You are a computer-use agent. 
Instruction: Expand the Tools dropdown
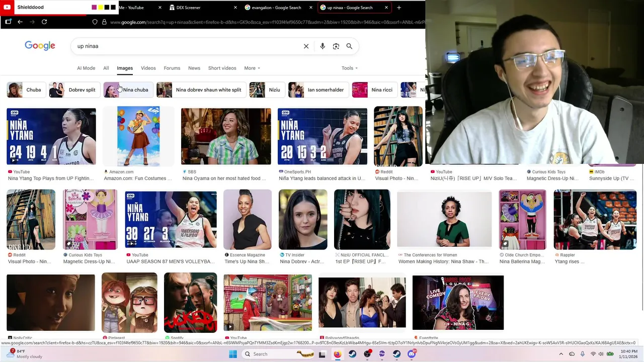(x=350, y=68)
